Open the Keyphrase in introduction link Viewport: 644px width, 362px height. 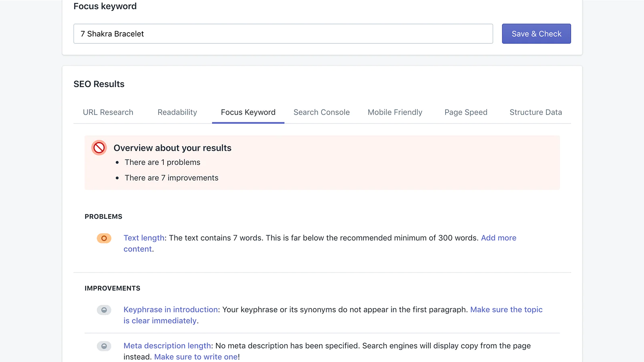coord(171,310)
